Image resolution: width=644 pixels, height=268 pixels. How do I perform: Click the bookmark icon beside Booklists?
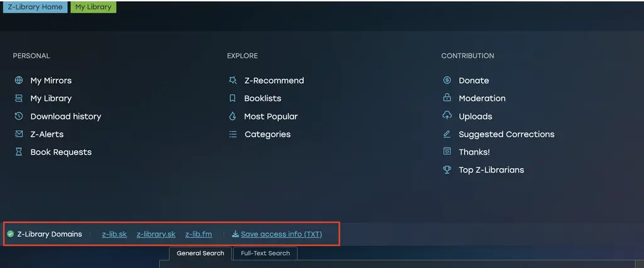pos(233,98)
